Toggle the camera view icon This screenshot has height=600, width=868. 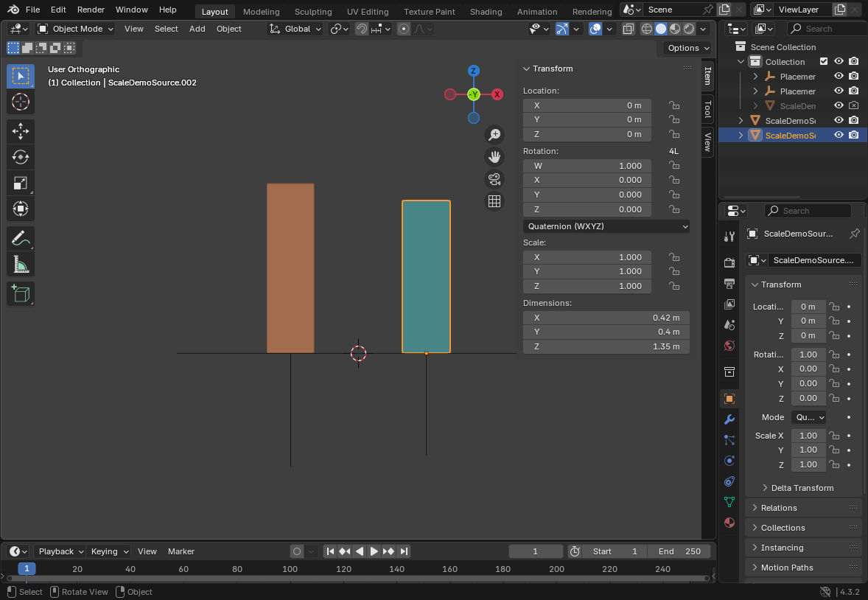[x=494, y=179]
